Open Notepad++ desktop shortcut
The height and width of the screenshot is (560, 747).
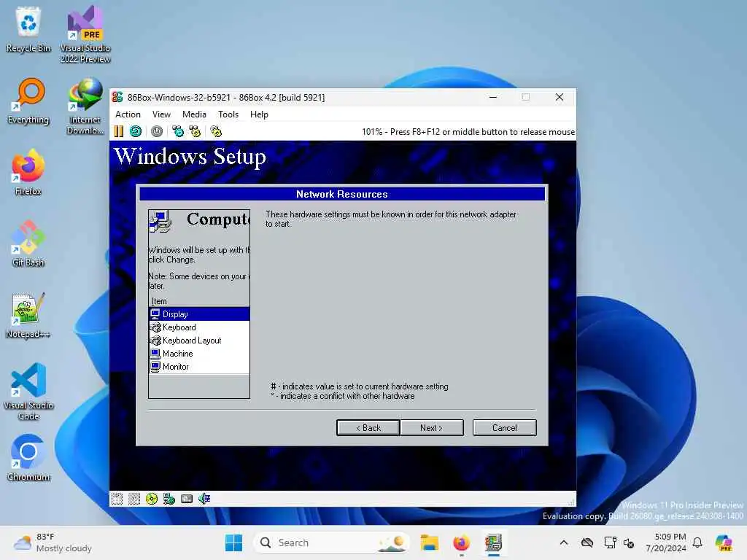(28, 315)
